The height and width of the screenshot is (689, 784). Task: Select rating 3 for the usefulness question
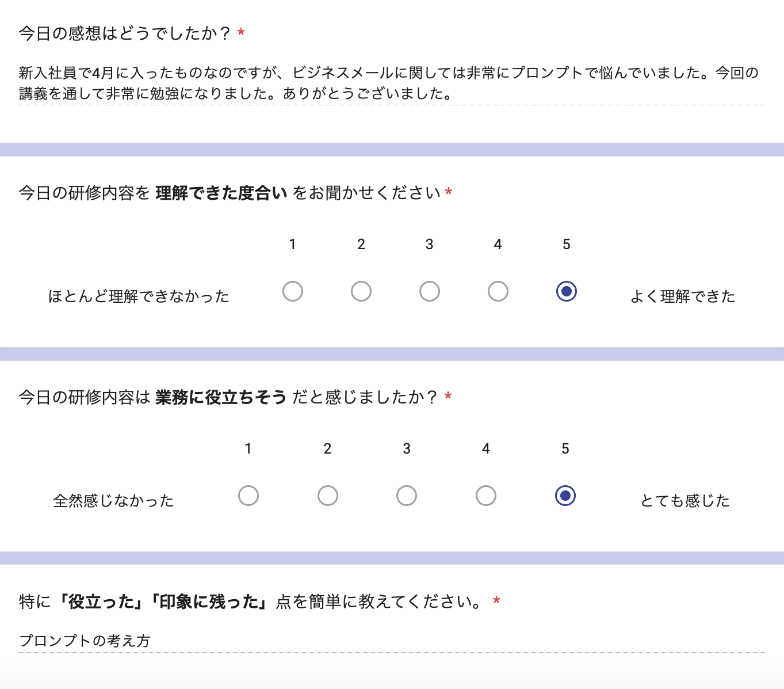pos(407,495)
